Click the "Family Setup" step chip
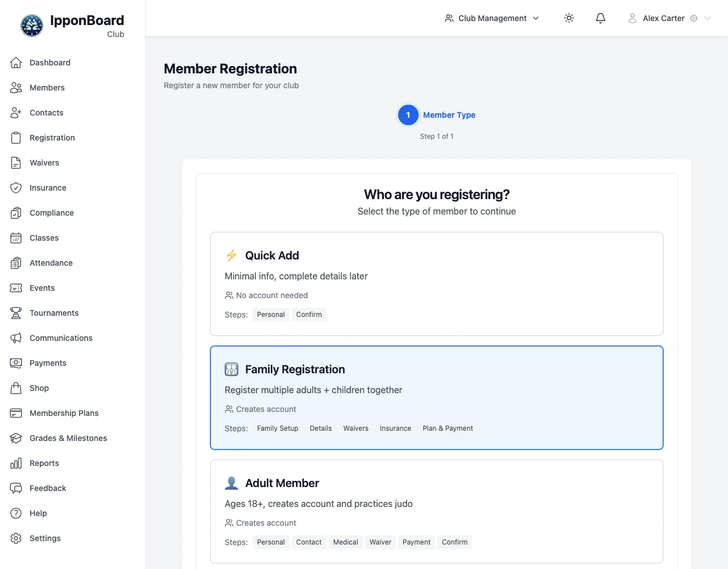728x569 pixels. coord(278,428)
